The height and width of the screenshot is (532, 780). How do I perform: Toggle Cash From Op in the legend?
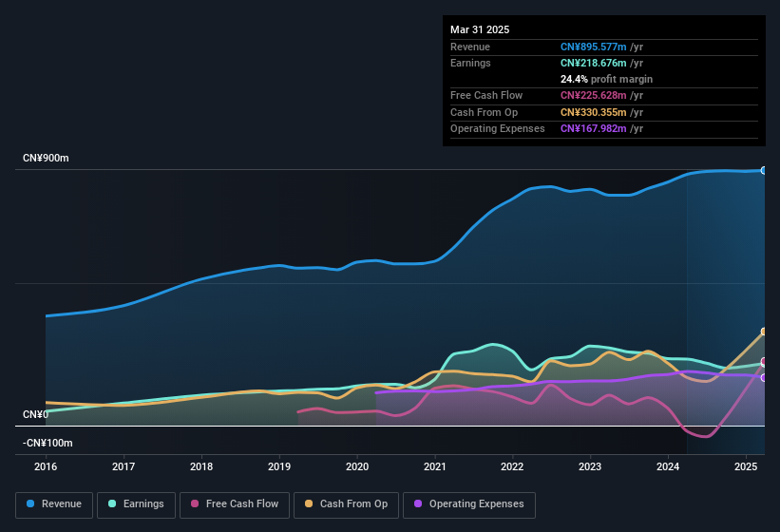pyautogui.click(x=345, y=504)
